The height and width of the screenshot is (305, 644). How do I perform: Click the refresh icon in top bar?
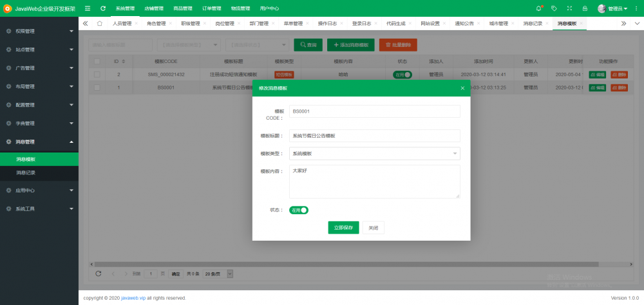click(x=103, y=8)
